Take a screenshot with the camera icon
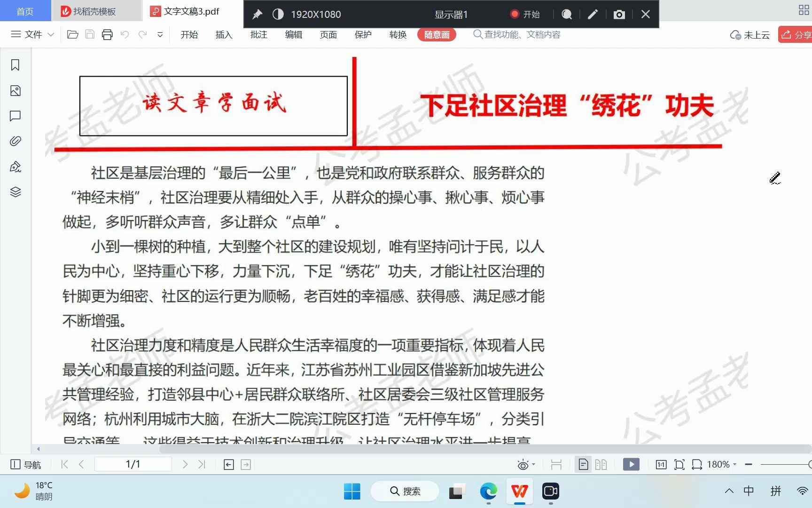 (619, 14)
